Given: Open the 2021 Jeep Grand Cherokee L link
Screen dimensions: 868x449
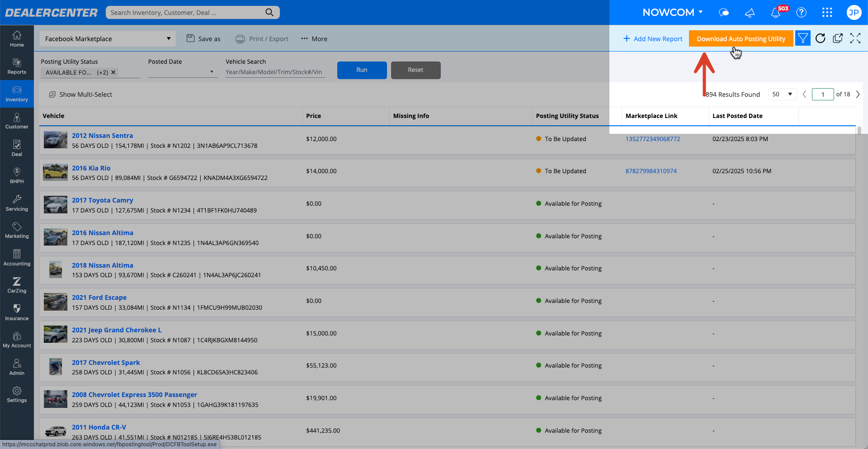Looking at the screenshot, I should pyautogui.click(x=117, y=330).
